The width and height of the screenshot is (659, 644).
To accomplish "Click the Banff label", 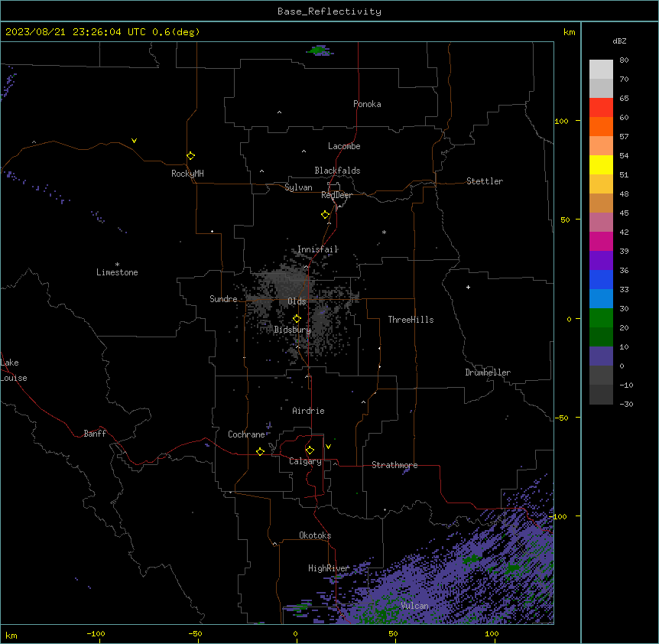I will [95, 434].
